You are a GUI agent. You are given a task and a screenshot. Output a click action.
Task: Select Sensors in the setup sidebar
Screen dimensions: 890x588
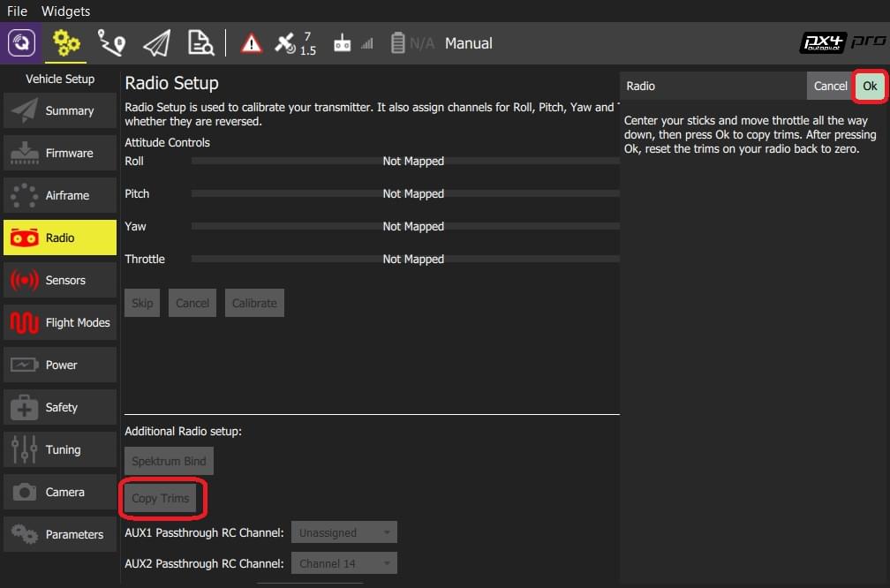coord(60,280)
